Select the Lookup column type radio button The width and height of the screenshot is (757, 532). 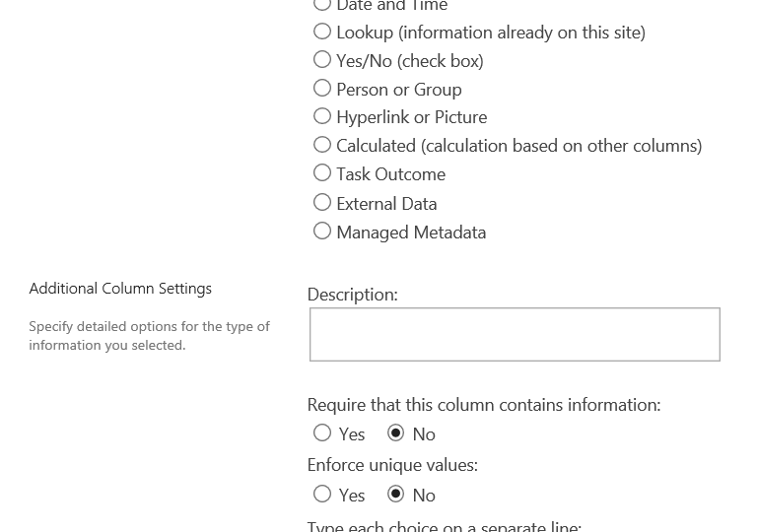tap(322, 32)
